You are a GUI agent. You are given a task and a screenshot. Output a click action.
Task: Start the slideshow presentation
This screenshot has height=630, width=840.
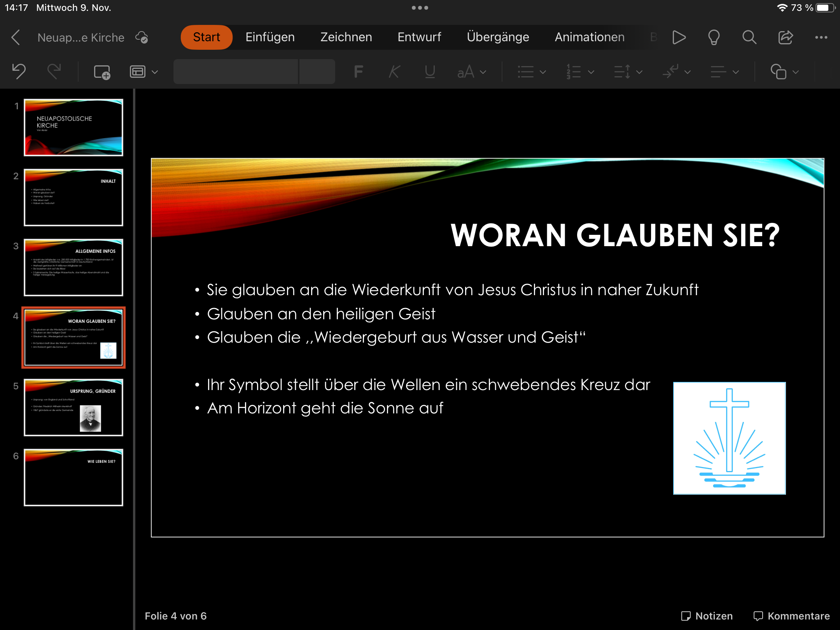point(679,37)
